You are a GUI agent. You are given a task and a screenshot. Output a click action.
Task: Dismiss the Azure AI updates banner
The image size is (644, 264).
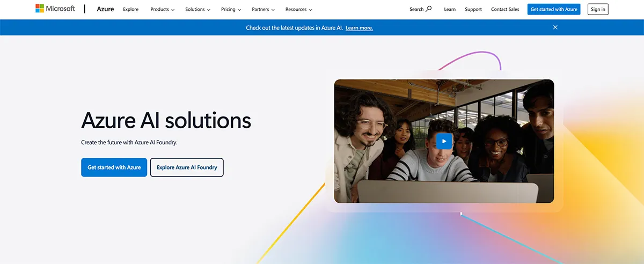point(555,27)
